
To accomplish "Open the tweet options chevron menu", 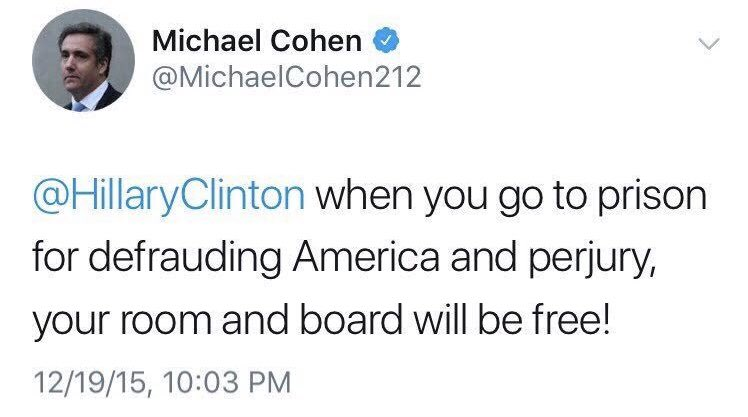I will [709, 44].
